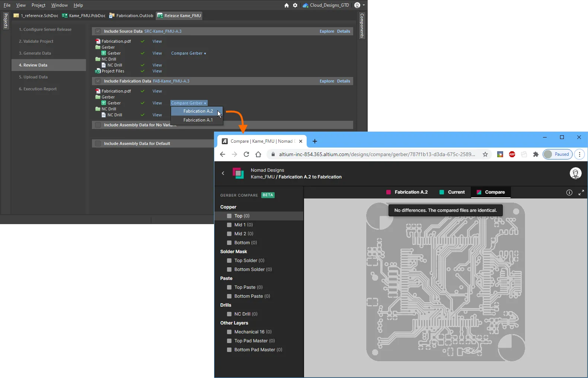Expand compare viewer to fullscreen
The height and width of the screenshot is (378, 588).
coord(581,193)
